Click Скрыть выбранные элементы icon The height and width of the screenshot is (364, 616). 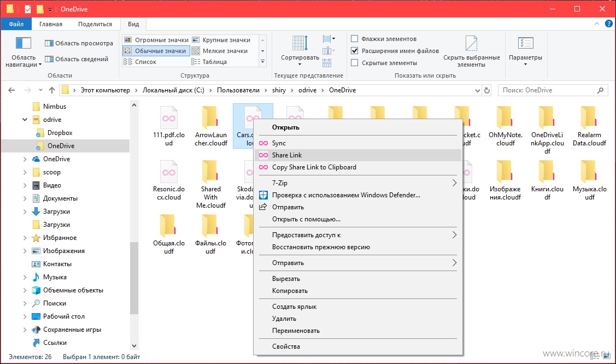point(471,43)
